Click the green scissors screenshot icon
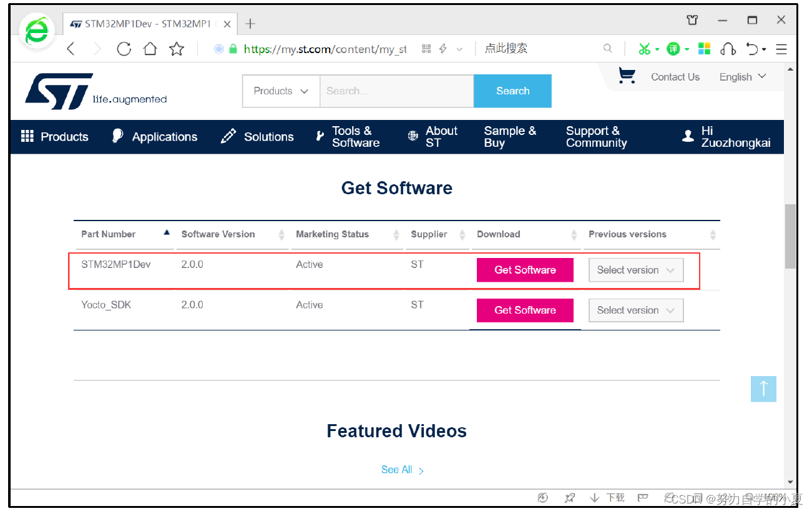Viewport: 812px width, 511px height. click(644, 49)
